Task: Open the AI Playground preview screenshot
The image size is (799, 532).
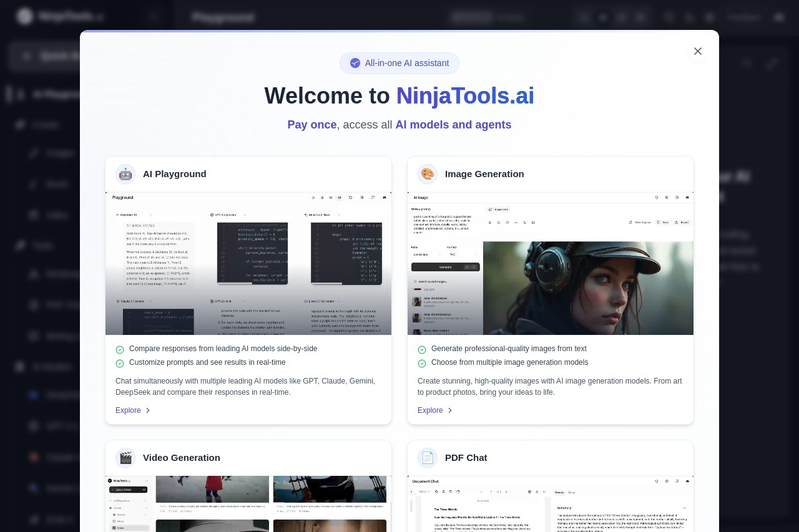Action: [x=248, y=263]
